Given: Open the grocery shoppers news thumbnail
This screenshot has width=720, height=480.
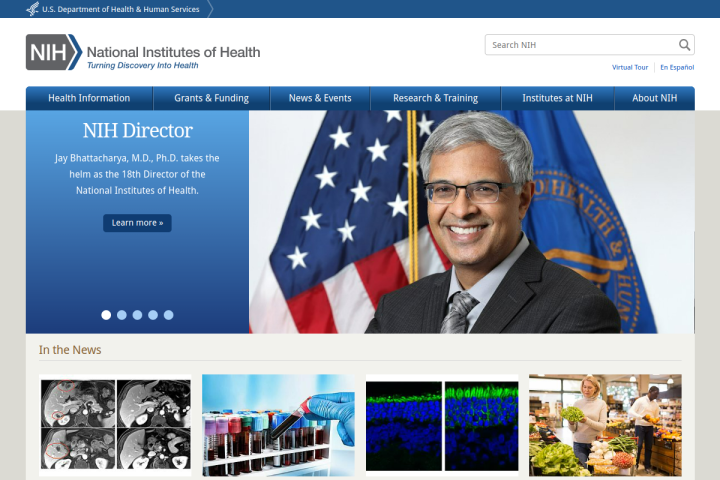Looking at the screenshot, I should pos(605,425).
